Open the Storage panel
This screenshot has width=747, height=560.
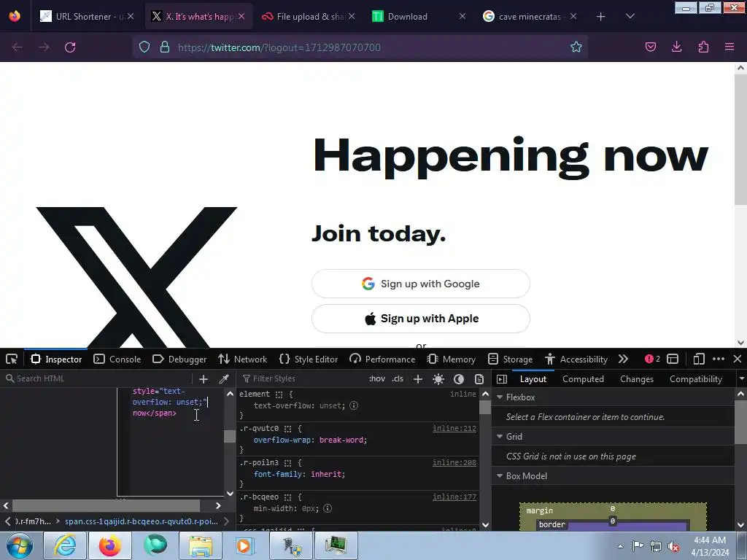pos(510,359)
